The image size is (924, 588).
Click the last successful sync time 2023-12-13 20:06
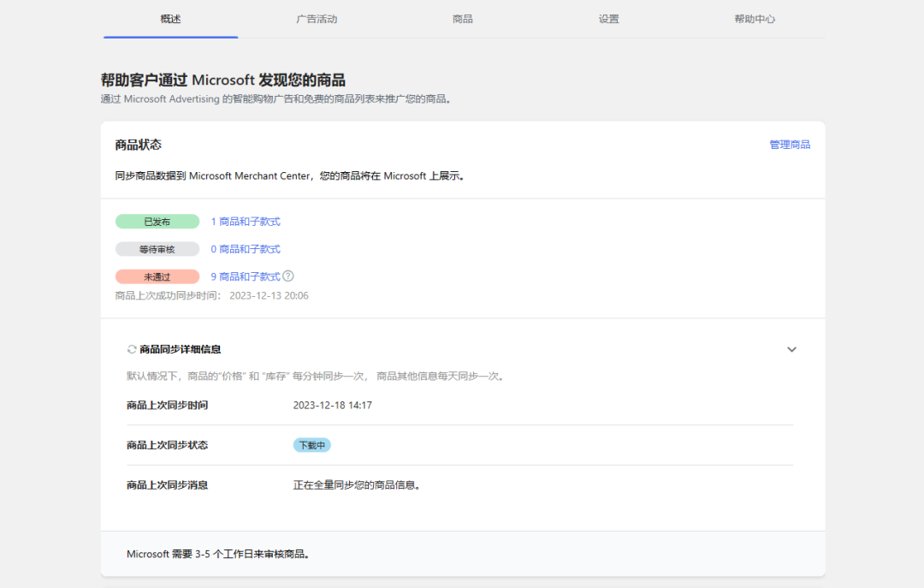click(269, 295)
